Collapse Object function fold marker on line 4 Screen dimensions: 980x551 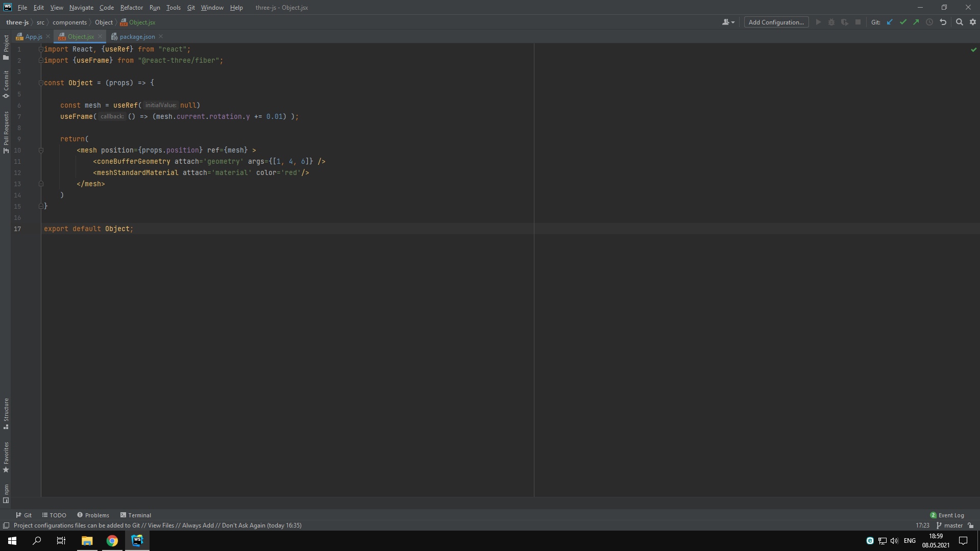(x=41, y=83)
